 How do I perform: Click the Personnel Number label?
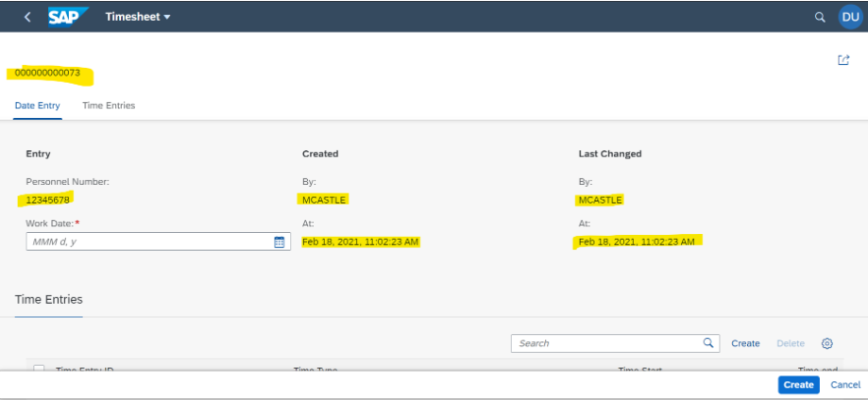pos(68,181)
